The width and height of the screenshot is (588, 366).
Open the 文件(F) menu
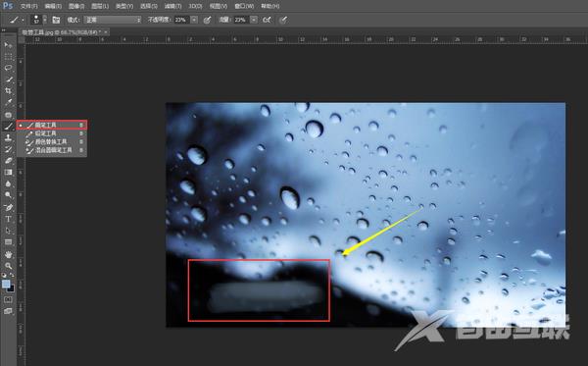click(x=28, y=6)
